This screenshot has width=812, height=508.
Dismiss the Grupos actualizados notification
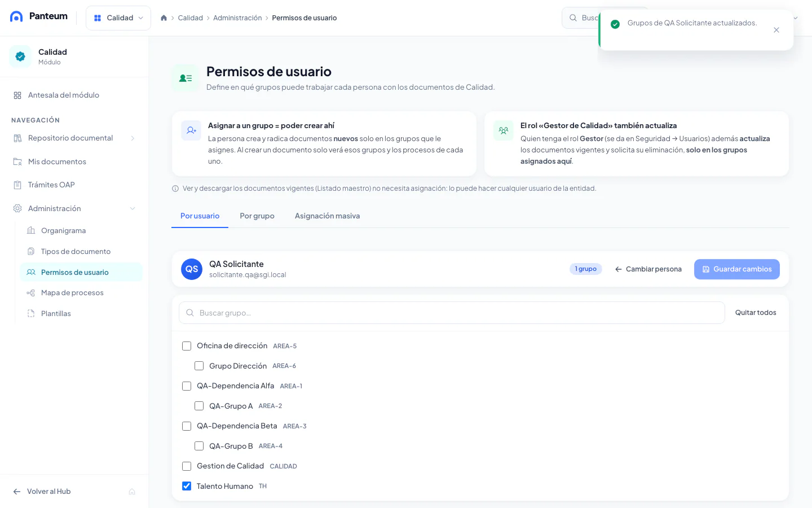pos(776,30)
